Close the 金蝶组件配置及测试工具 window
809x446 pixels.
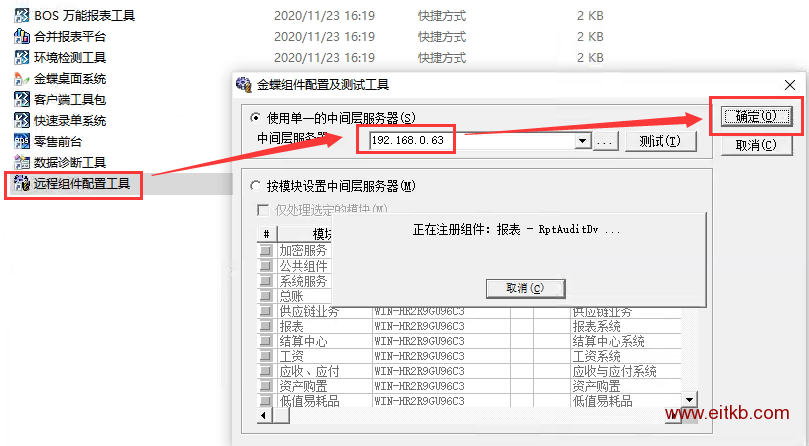coord(789,85)
